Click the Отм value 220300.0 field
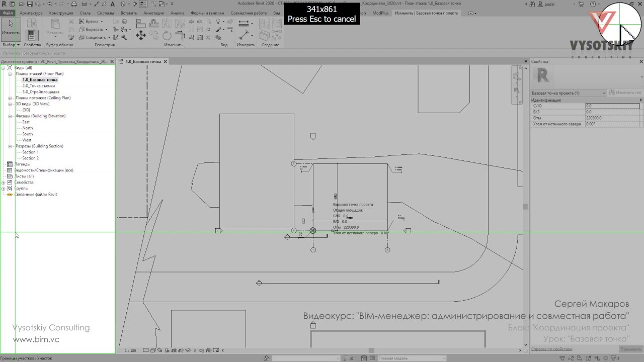Viewport: 644px width, 362px height. (612, 118)
